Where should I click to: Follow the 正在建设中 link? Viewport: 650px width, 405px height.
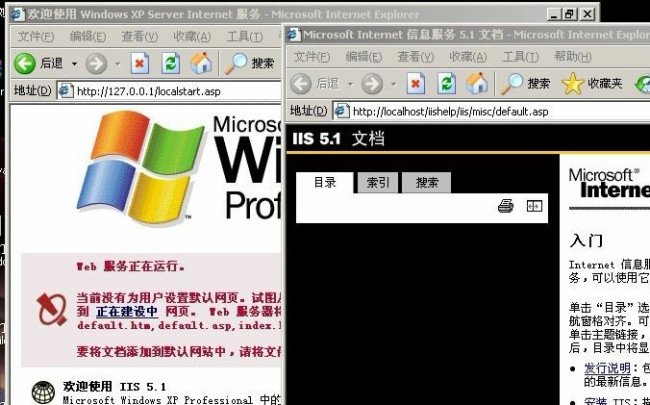pyautogui.click(x=127, y=312)
